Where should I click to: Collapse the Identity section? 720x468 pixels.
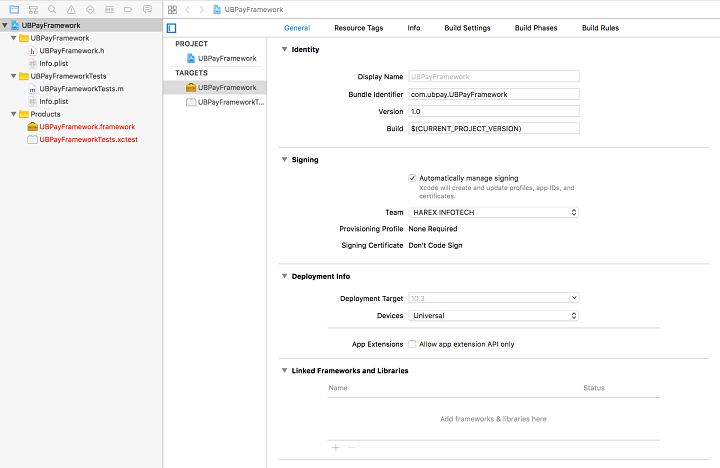[x=284, y=49]
